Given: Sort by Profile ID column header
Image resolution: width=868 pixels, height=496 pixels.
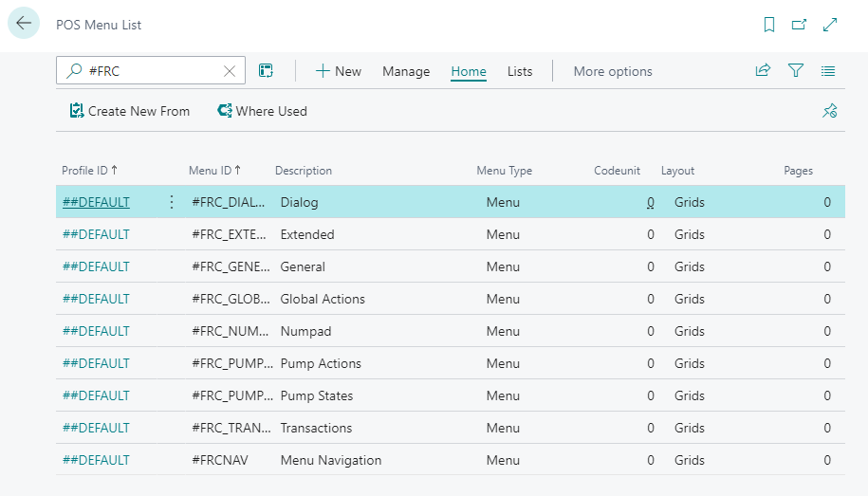Looking at the screenshot, I should click(x=85, y=171).
